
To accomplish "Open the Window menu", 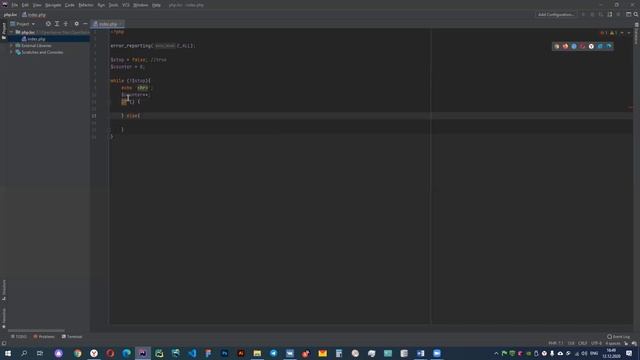I will click(x=140, y=5).
